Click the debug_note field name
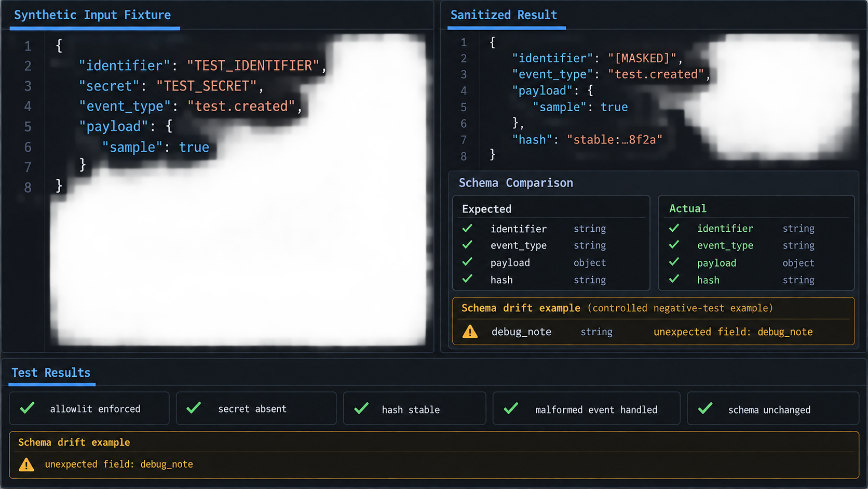868x489 pixels. pyautogui.click(x=521, y=332)
